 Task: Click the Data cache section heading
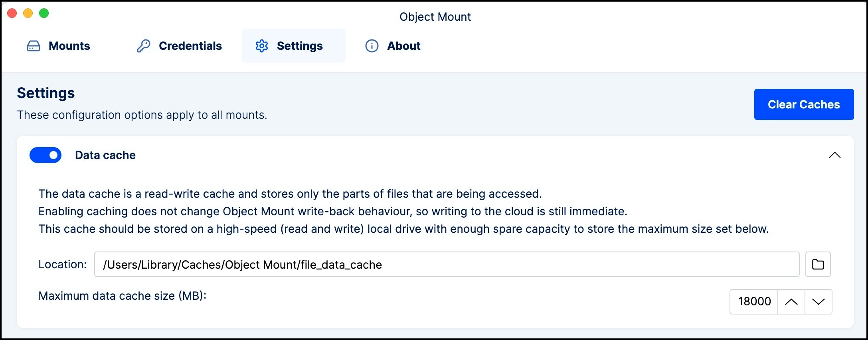pyautogui.click(x=105, y=155)
